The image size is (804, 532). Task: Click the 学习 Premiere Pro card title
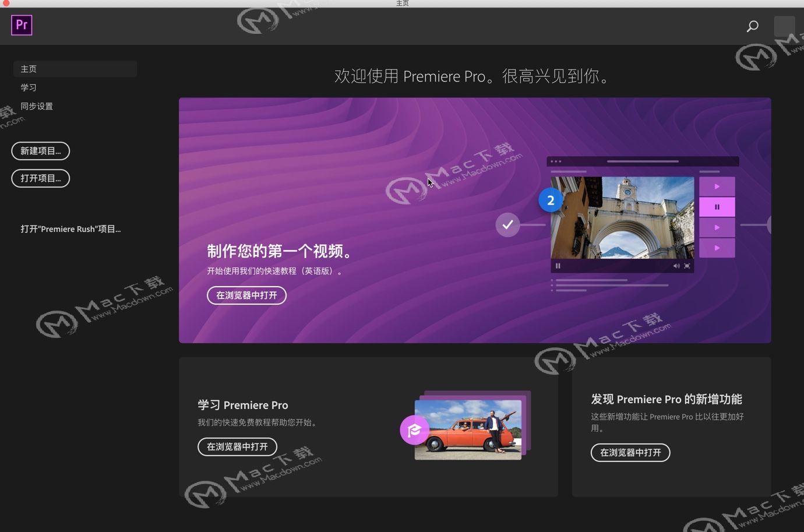[x=243, y=405]
